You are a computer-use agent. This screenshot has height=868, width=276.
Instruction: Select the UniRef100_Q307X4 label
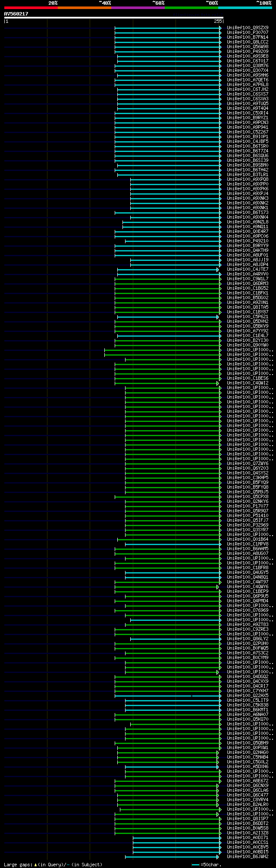[248, 70]
